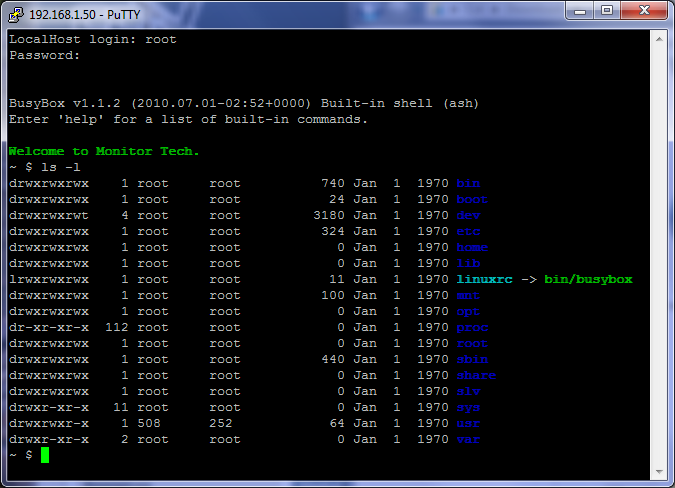Click the size value 100 on mnt row
Screen dimensions: 675x488
[333, 296]
